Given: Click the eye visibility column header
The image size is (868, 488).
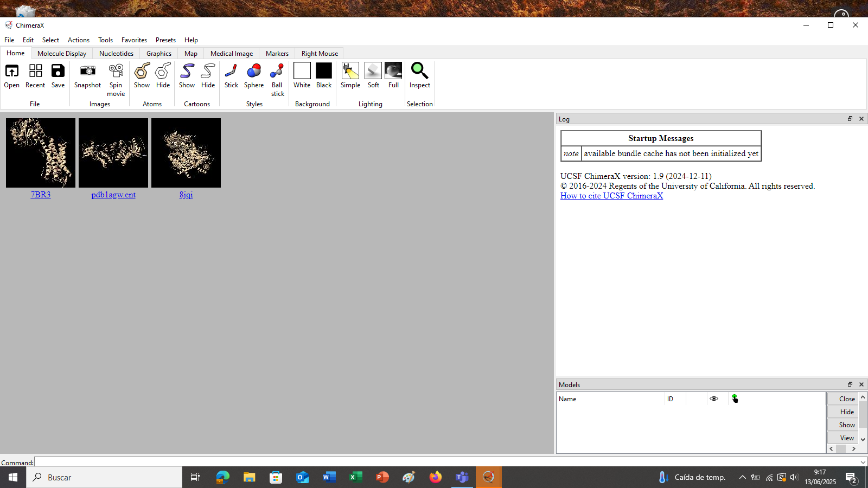Looking at the screenshot, I should (714, 399).
